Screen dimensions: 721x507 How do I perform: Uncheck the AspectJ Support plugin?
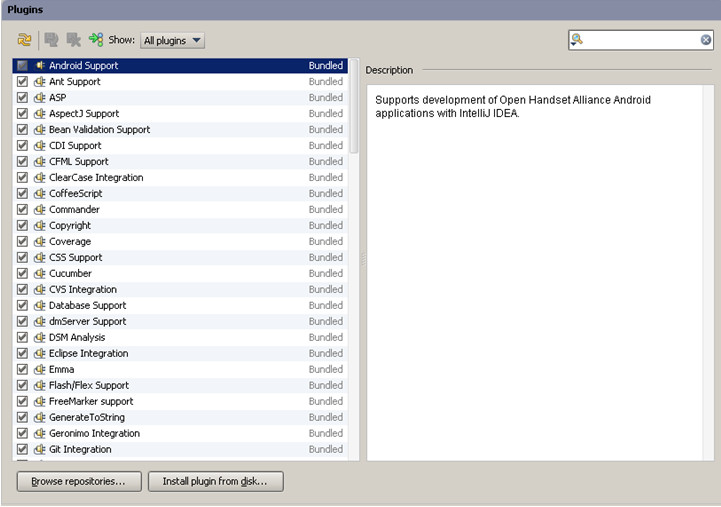[22, 114]
